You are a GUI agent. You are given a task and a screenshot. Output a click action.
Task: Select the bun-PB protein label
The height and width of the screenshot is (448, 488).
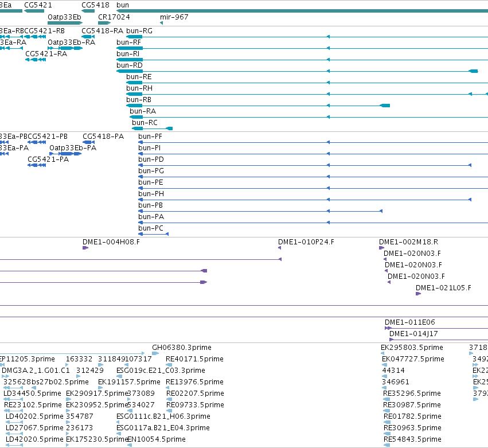(x=151, y=205)
